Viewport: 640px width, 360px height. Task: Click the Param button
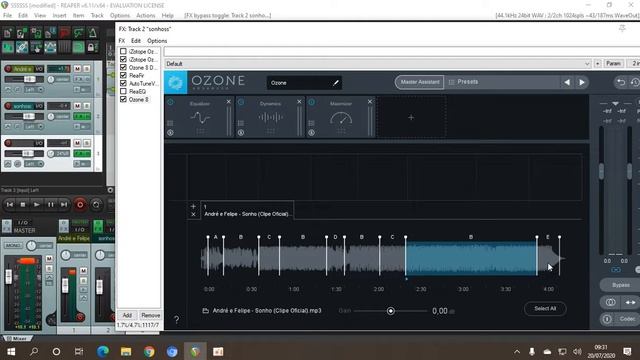tap(613, 64)
